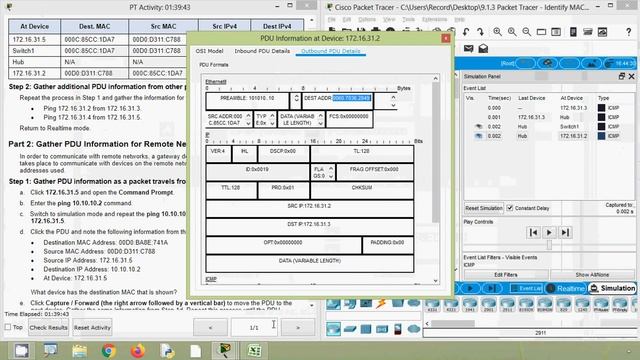640x360 pixels.
Task: Close the Simulation Panel with X
Action: click(631, 76)
